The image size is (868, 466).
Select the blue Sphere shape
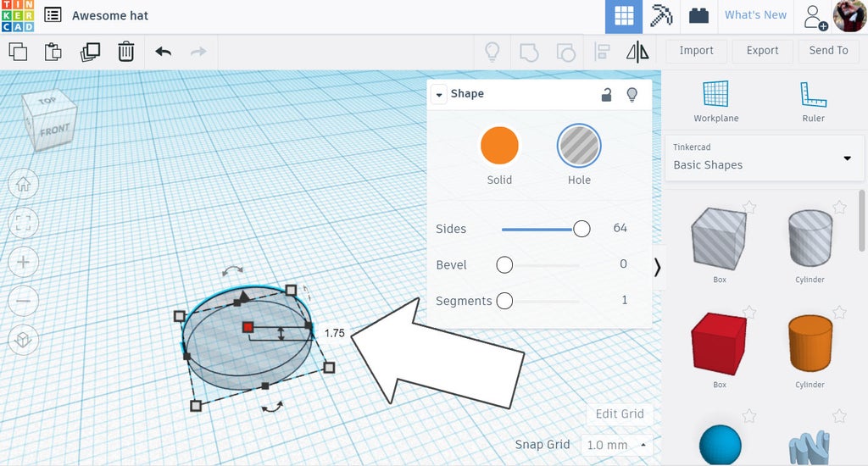point(721,445)
